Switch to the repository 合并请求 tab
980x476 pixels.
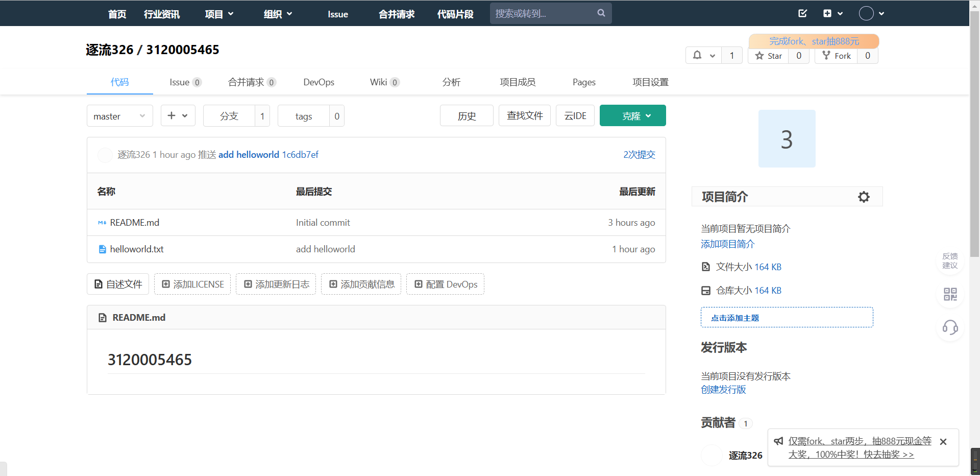pyautogui.click(x=252, y=82)
